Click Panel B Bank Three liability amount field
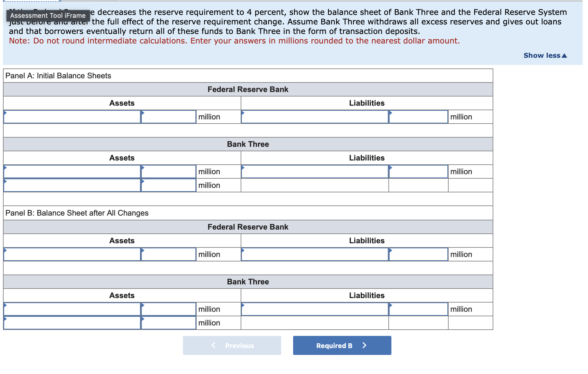The width and height of the screenshot is (588, 374). click(418, 309)
